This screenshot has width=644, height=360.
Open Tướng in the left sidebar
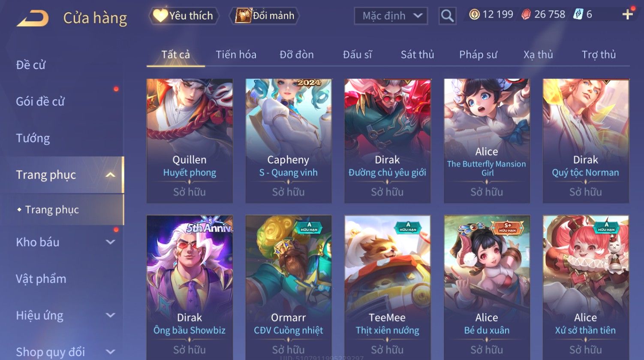coord(33,138)
